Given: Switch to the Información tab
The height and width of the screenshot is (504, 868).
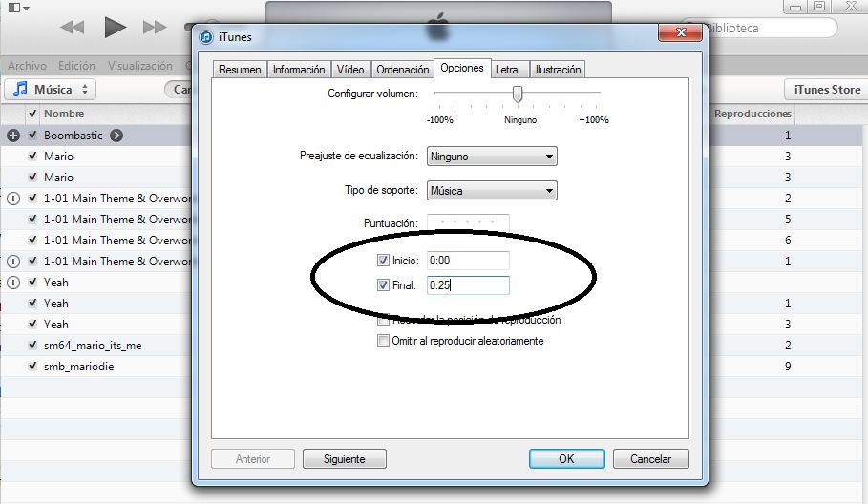Looking at the screenshot, I should (x=299, y=70).
